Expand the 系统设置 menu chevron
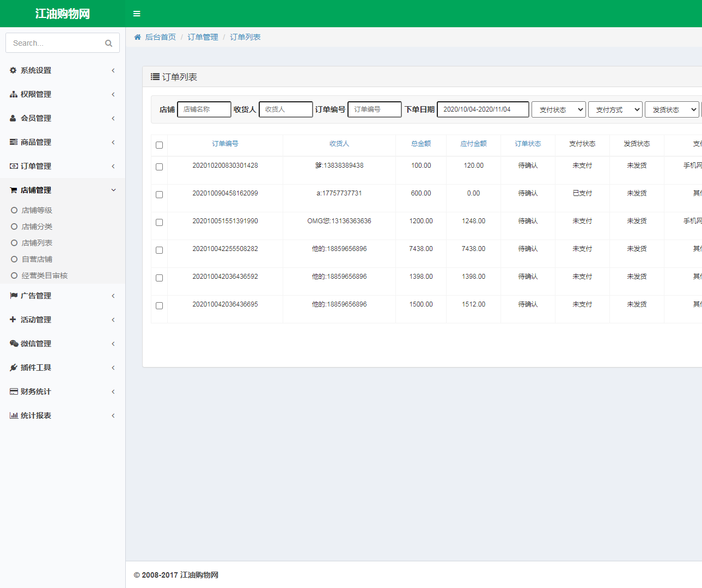 pyautogui.click(x=113, y=70)
